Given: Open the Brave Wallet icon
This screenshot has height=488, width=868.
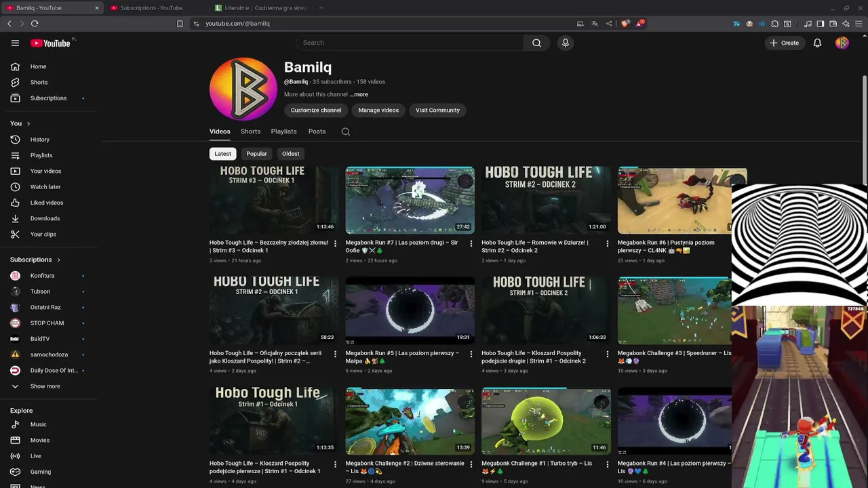Looking at the screenshot, I should (833, 24).
